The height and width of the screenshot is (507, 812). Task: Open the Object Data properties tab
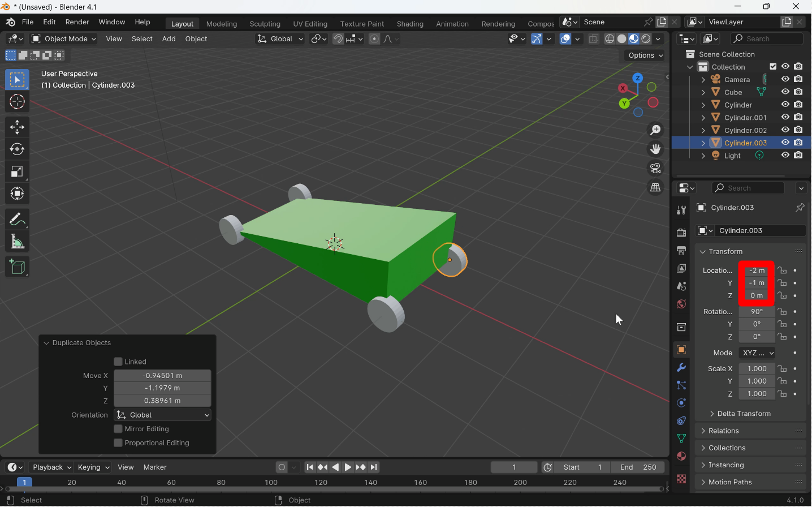pos(681,439)
